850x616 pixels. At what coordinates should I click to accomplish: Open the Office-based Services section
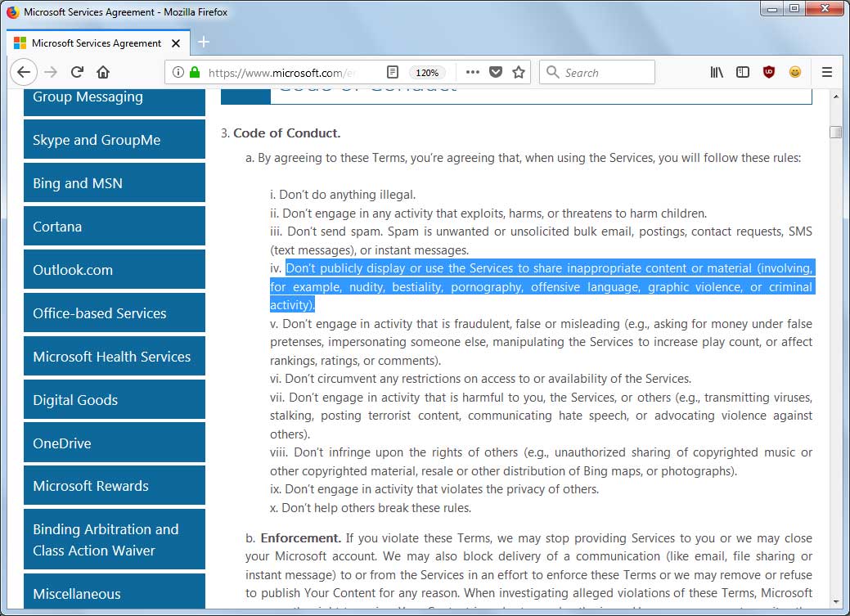115,312
